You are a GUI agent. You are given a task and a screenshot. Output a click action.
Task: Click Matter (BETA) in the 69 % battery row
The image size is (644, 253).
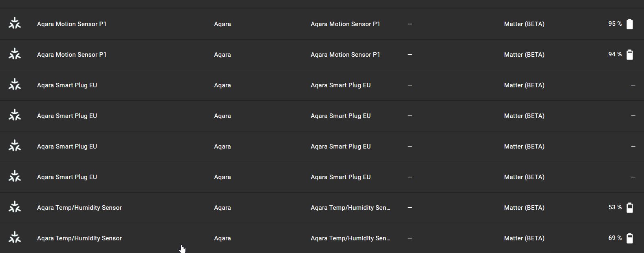[524, 238]
